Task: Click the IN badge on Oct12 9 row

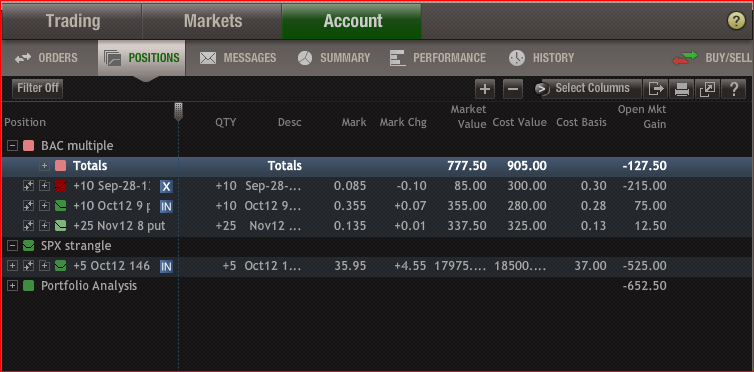Action: pyautogui.click(x=166, y=207)
